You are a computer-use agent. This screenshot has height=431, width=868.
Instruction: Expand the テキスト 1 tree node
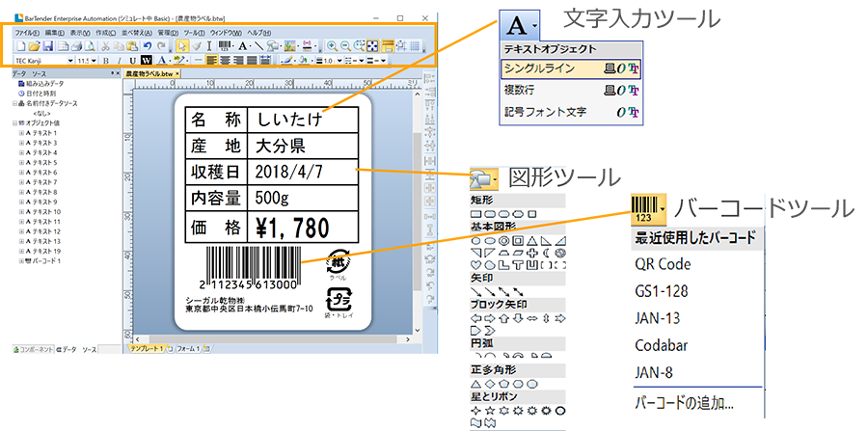21,132
